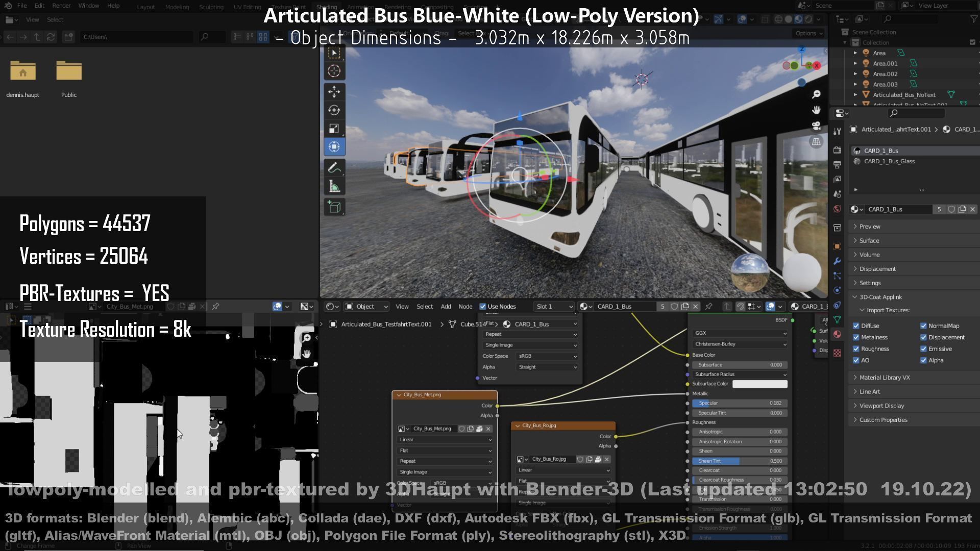Go back in file browser
980x551 pixels.
pyautogui.click(x=10, y=37)
